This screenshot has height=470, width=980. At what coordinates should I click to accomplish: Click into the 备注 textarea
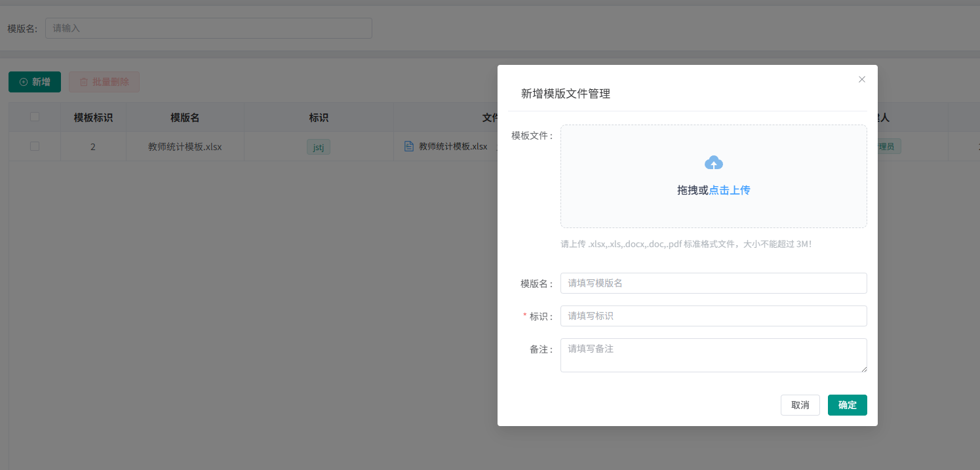click(713, 355)
